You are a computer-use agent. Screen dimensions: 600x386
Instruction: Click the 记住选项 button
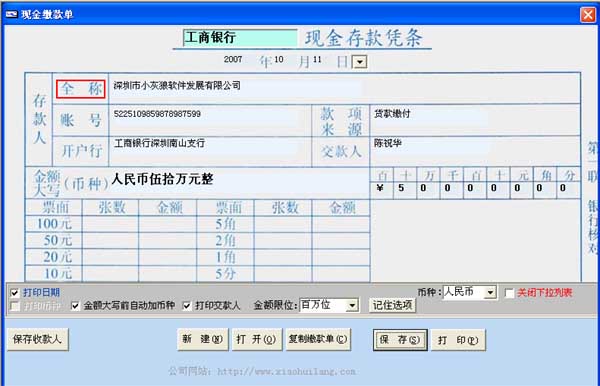[x=392, y=305]
